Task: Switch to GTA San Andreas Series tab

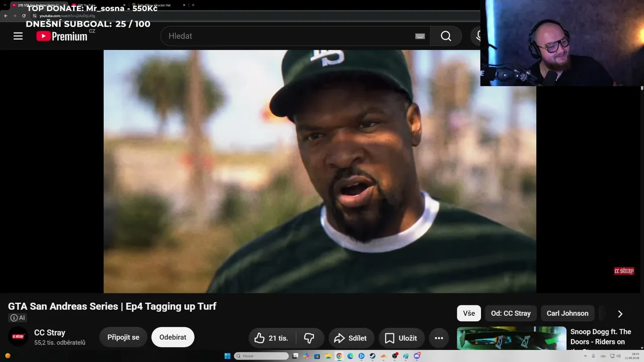Action: click(39, 5)
